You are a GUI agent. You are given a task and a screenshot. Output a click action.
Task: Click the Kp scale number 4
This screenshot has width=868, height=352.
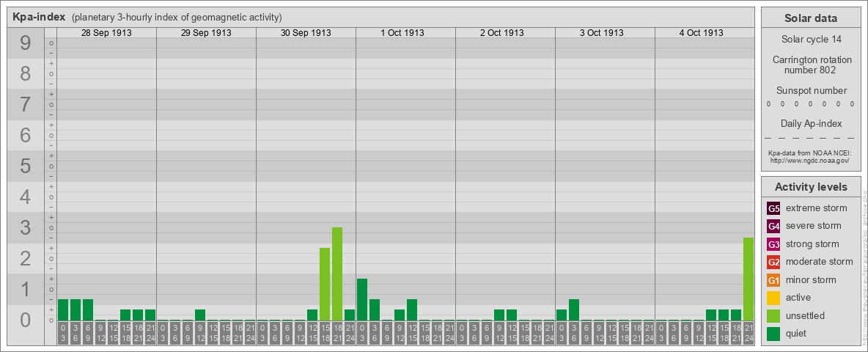(26, 197)
